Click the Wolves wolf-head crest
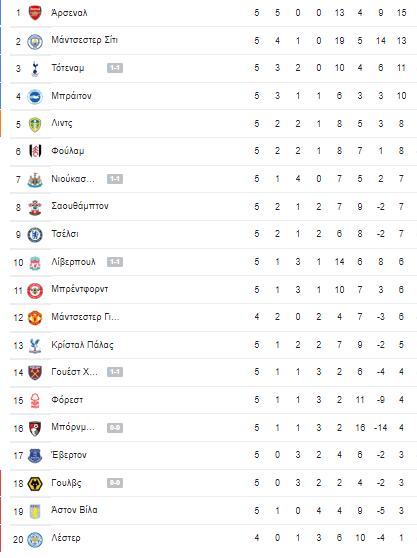The image size is (417, 558). click(x=35, y=484)
